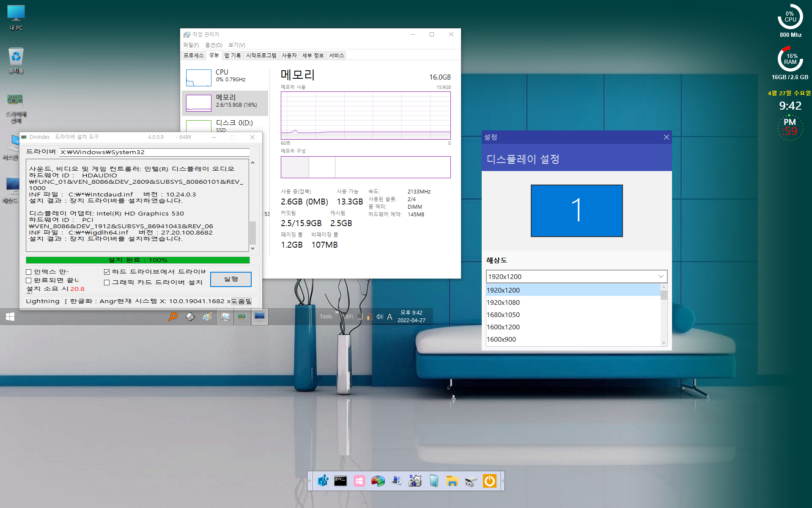The height and width of the screenshot is (508, 812).
Task: Click driver log scrollbar up arrow
Action: pyautogui.click(x=252, y=163)
